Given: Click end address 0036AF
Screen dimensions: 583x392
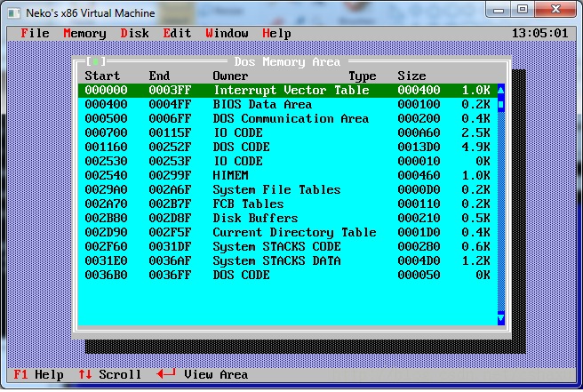Looking at the screenshot, I should [x=170, y=260].
